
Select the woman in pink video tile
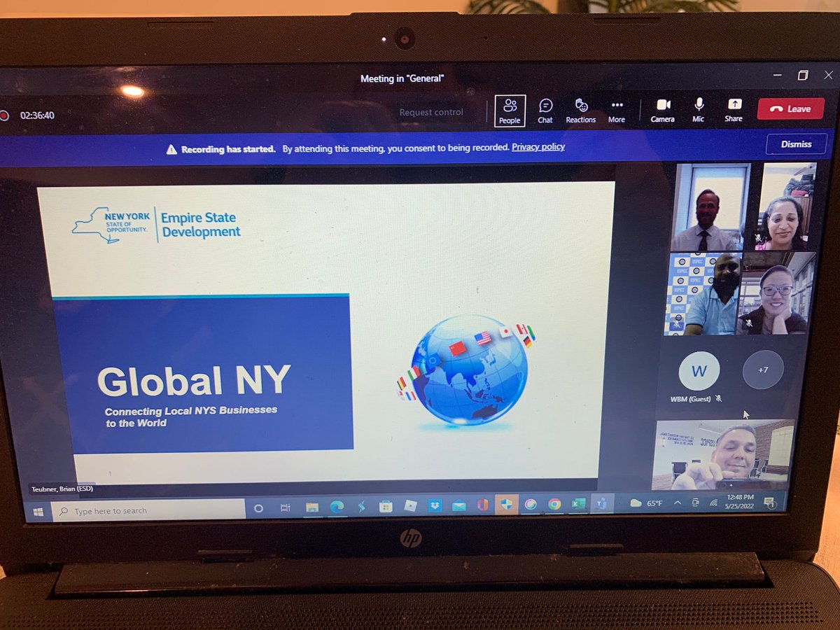coord(785,206)
